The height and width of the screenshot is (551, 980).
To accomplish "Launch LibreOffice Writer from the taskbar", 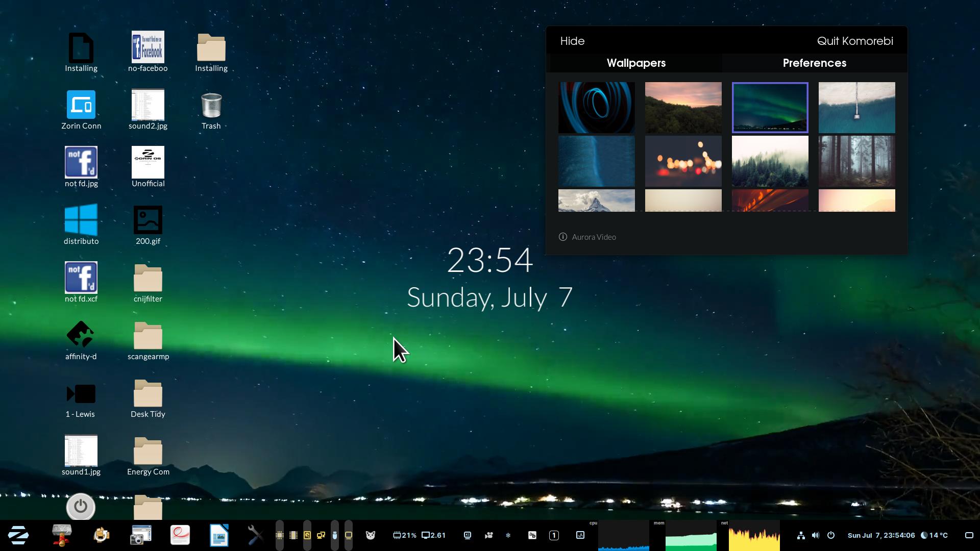I will [x=219, y=535].
